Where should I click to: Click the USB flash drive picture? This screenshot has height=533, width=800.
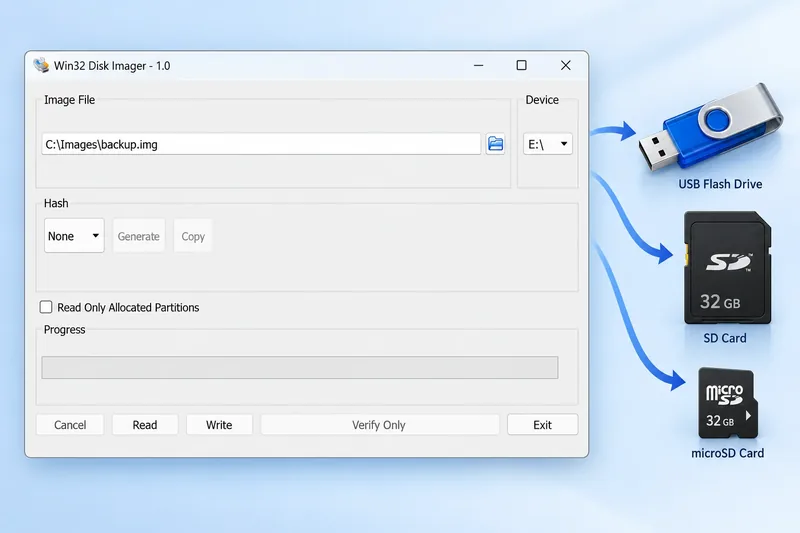pos(710,126)
